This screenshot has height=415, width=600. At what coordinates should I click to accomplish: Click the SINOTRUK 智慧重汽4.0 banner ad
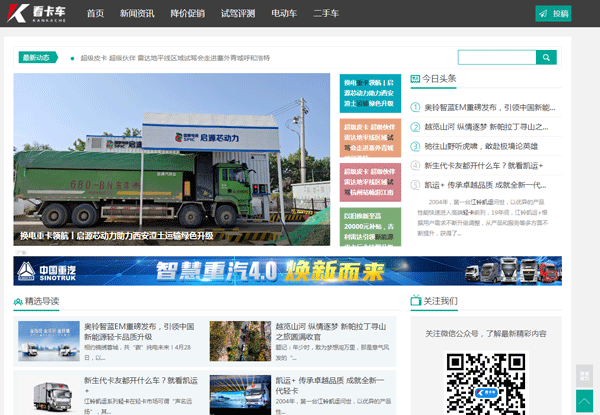[x=287, y=271]
